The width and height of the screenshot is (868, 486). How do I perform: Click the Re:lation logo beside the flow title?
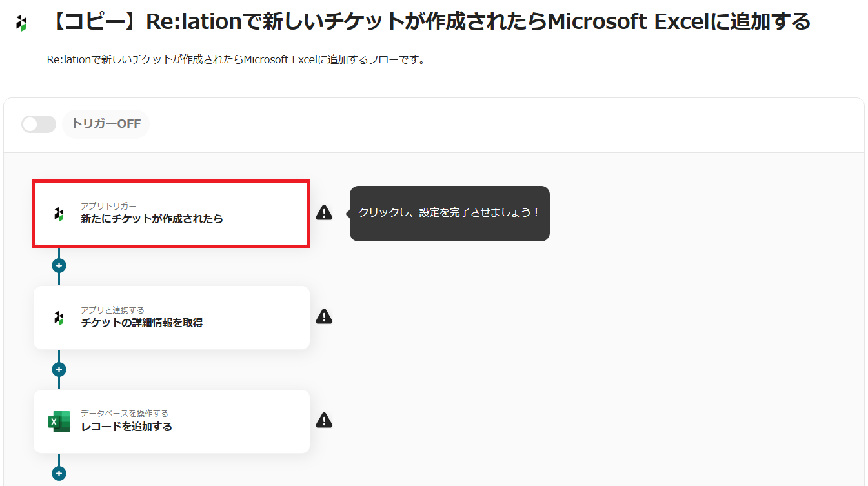coord(21,23)
